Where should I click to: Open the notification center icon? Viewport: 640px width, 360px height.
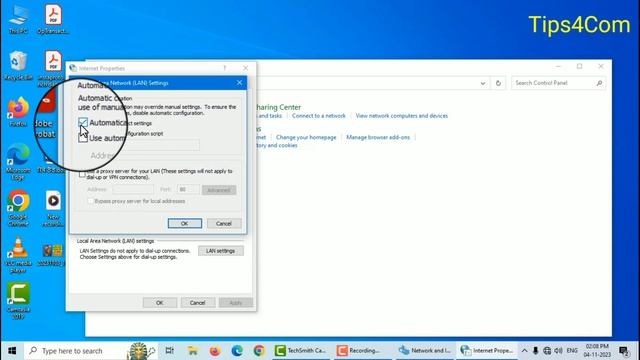click(624, 351)
